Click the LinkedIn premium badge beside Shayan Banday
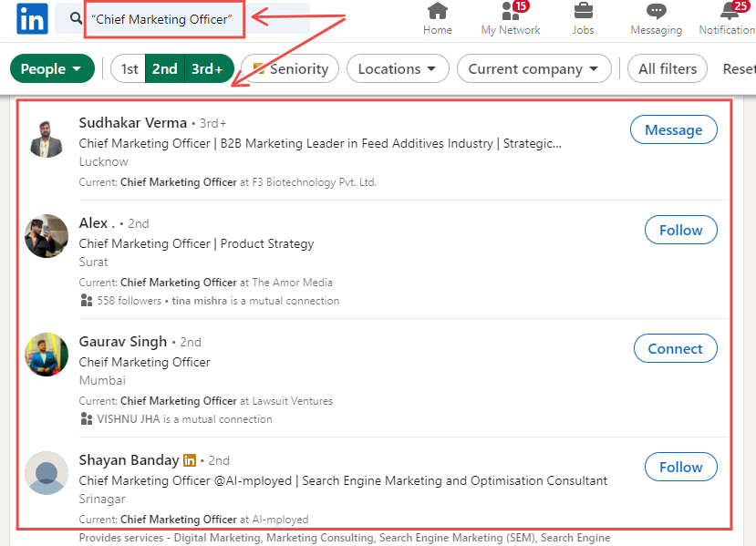Image resolution: width=756 pixels, height=546 pixels. pos(190,460)
